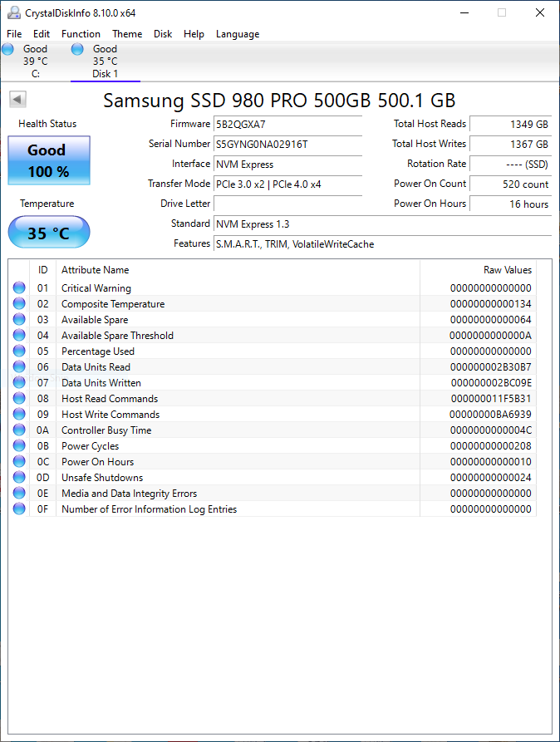Viewport: 560px width, 742px height.
Task: Close the CrystalDiskInfo window
Action: 540,12
